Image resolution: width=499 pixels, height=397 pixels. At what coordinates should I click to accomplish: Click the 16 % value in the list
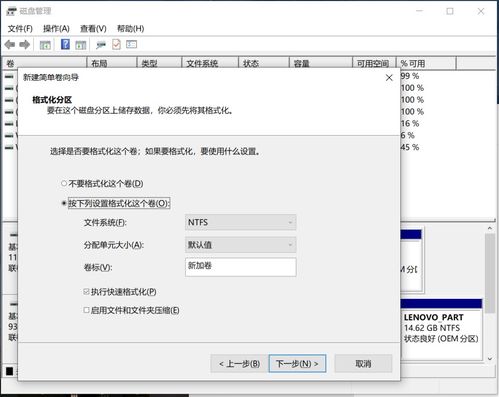point(410,124)
